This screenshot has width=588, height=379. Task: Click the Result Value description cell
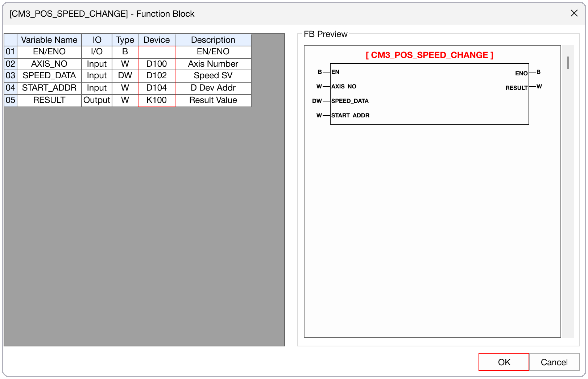click(x=213, y=100)
